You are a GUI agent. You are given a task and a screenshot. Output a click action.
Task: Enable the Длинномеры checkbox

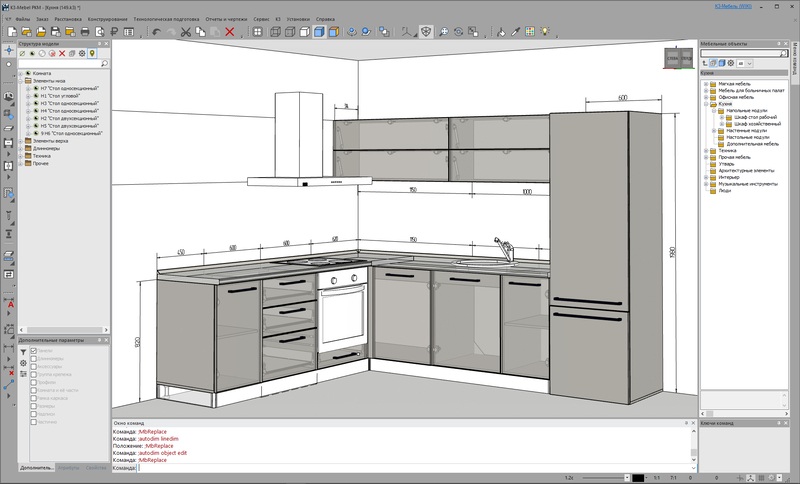pyautogui.click(x=34, y=359)
